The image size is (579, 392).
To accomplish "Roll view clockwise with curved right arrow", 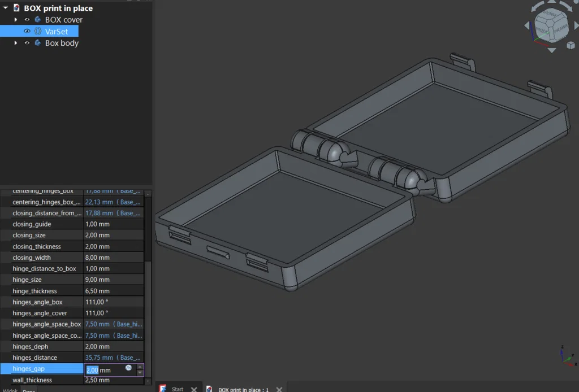I will point(566,7).
